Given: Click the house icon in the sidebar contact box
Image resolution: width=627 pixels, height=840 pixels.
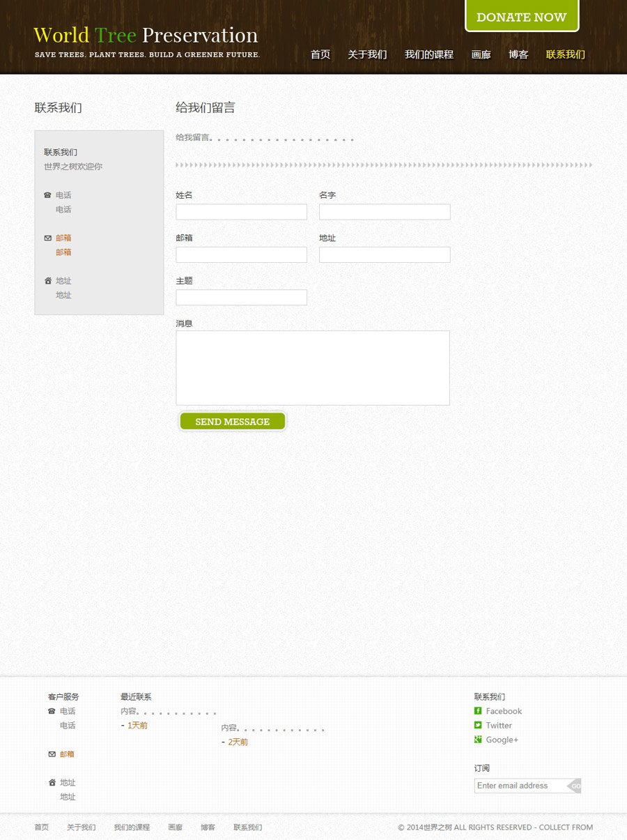Looking at the screenshot, I should click(x=47, y=281).
